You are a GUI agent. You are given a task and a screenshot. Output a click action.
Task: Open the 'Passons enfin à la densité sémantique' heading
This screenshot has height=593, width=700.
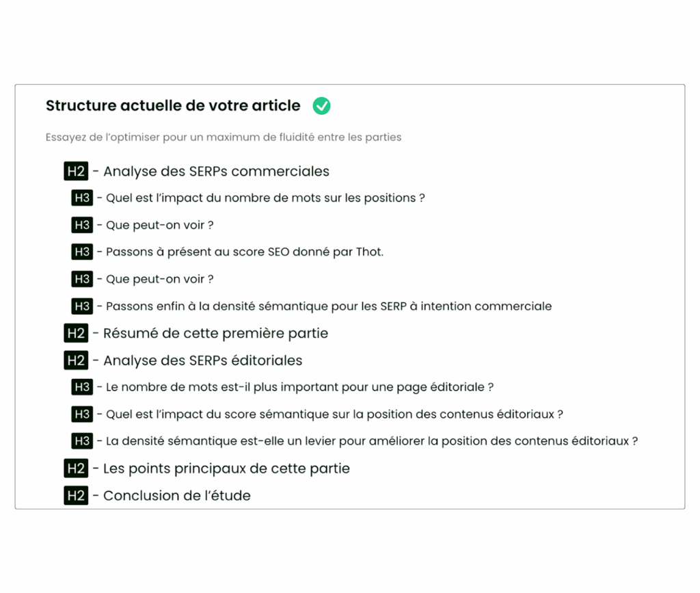328,306
